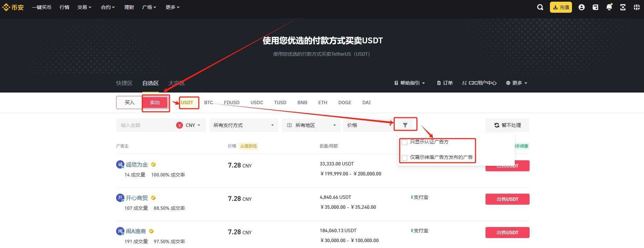Expand the 帮助指引 dropdown
This screenshot has width=644, height=248.
click(410, 83)
